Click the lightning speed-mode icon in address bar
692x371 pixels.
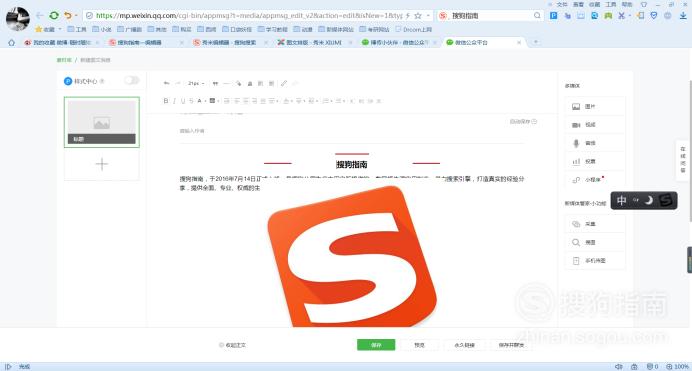click(x=408, y=15)
